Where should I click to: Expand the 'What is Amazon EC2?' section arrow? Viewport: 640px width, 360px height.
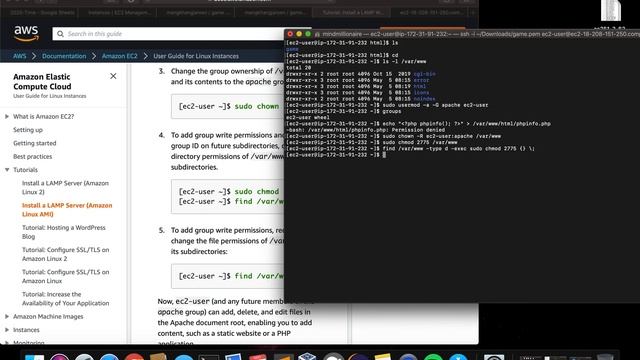[x=7, y=117]
